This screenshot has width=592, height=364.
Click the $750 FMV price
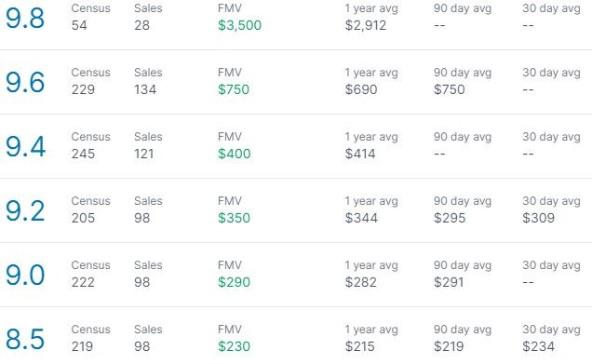pos(234,89)
